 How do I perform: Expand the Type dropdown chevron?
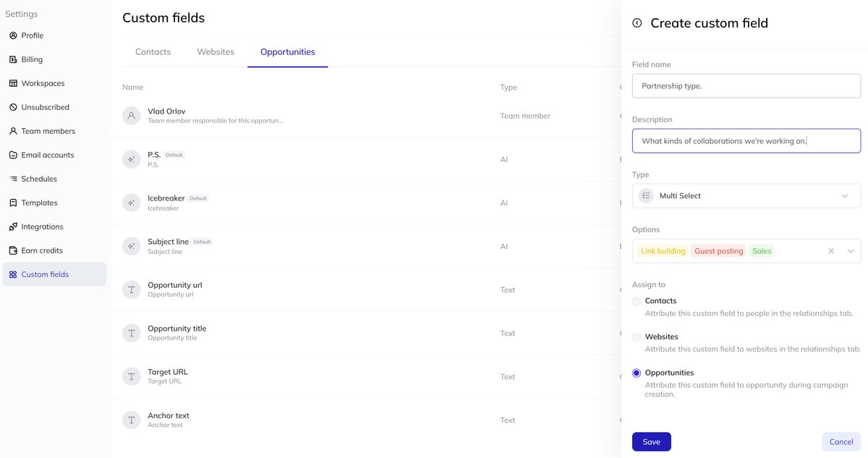(845, 196)
